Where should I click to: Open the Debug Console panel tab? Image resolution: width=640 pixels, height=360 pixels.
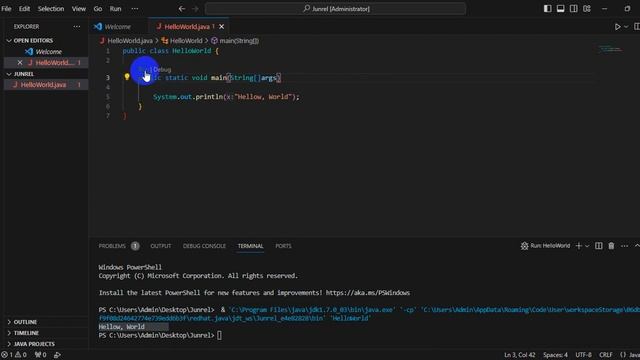click(204, 246)
